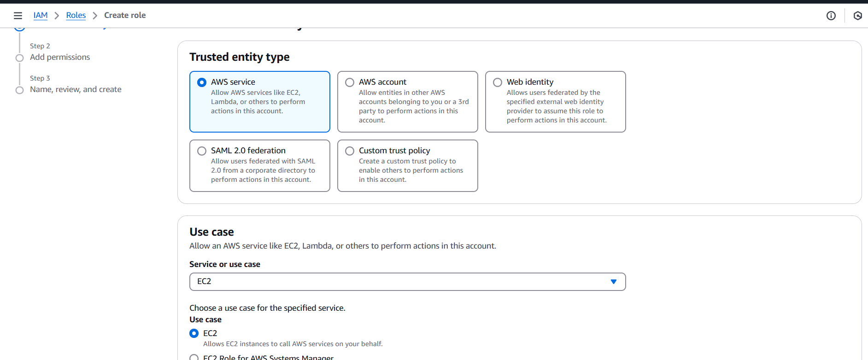Click Web identity card description text
The image size is (868, 360).
coord(557,106)
